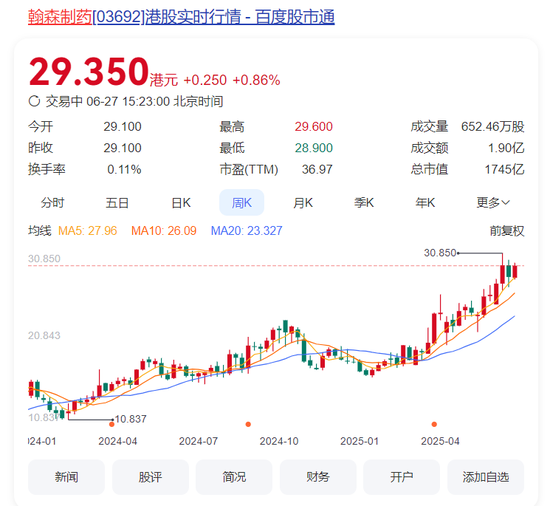Change the 前复权 adjustment option
Viewport: 550px width, 506px height.
(x=507, y=231)
